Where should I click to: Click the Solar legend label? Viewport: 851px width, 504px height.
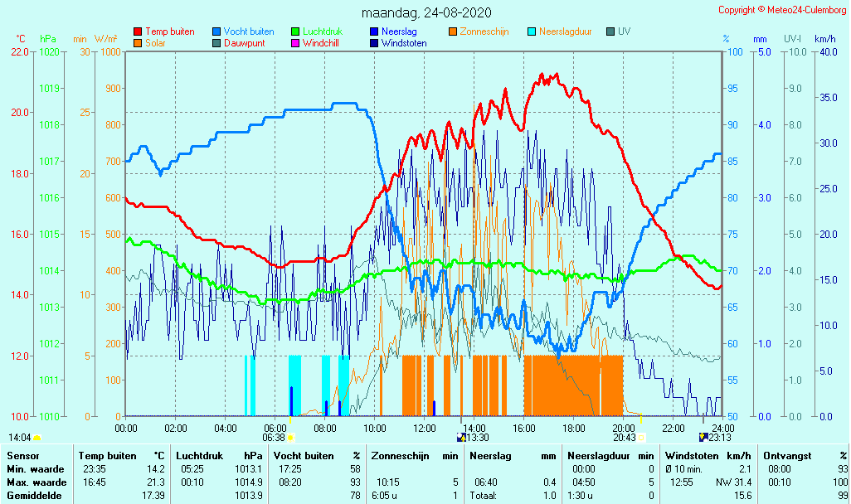(x=155, y=43)
